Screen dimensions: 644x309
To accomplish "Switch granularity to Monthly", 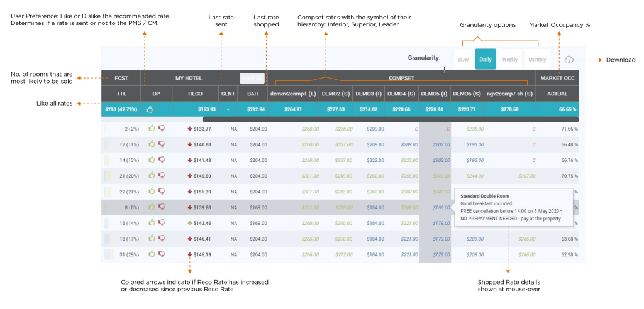I will [x=537, y=59].
